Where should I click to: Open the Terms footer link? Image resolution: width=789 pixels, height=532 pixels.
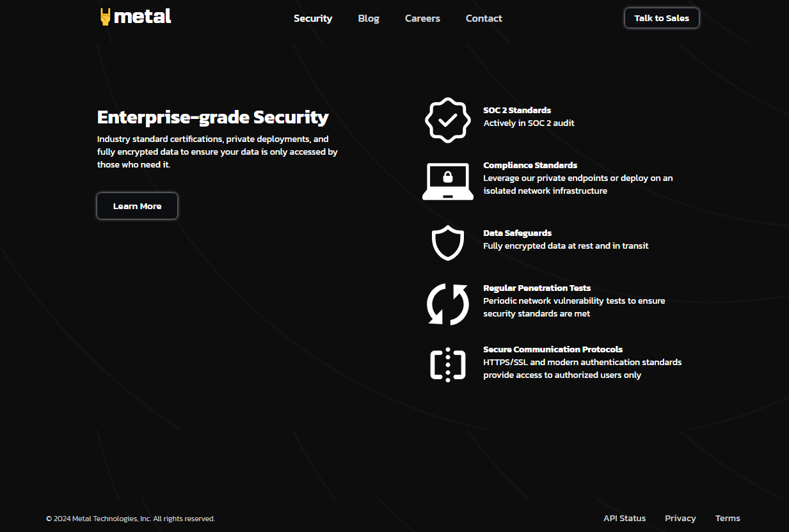coord(728,519)
